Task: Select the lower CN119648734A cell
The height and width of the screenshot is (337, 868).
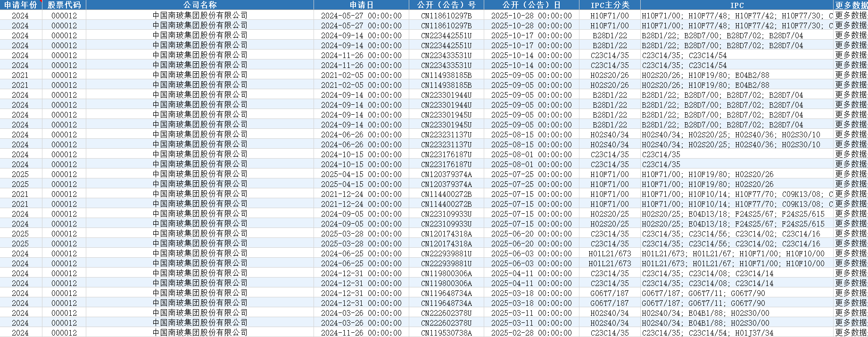Action: coord(446,303)
